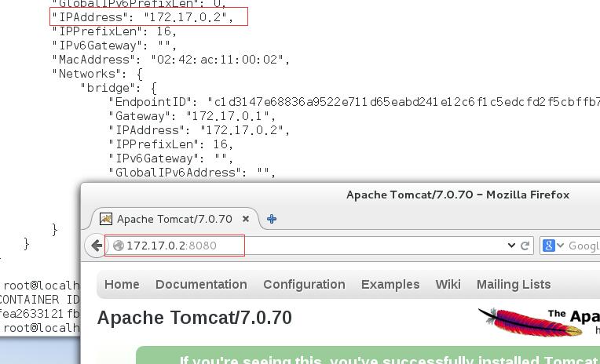Viewport: 600px width, 364px height.
Task: Click the "IPv6Gateway" line under bridge
Action: [170, 158]
